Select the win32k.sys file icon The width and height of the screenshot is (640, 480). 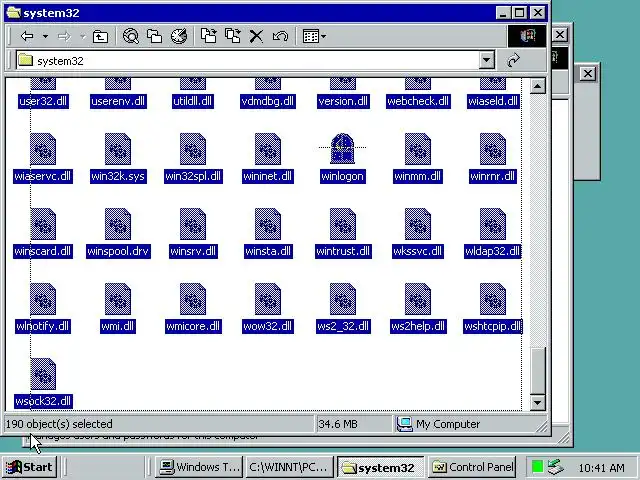tap(118, 149)
